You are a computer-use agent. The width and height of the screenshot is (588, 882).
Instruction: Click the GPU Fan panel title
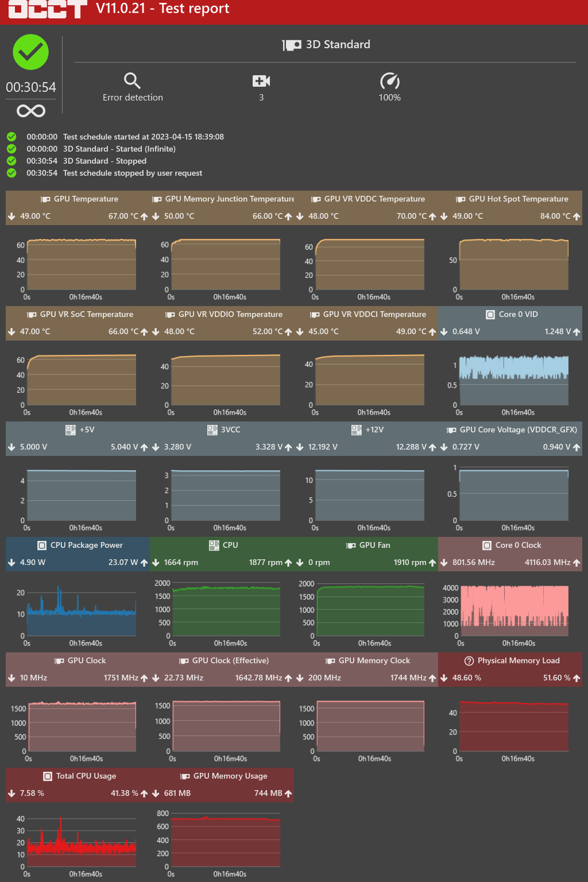(374, 546)
